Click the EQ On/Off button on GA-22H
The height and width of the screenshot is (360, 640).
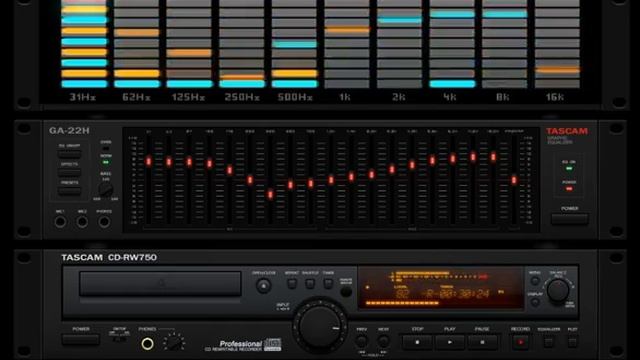pos(69,154)
